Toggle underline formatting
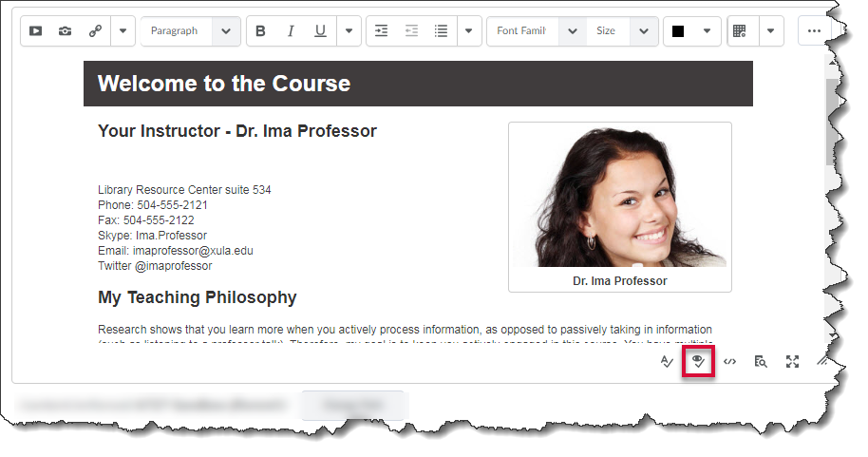 click(320, 31)
